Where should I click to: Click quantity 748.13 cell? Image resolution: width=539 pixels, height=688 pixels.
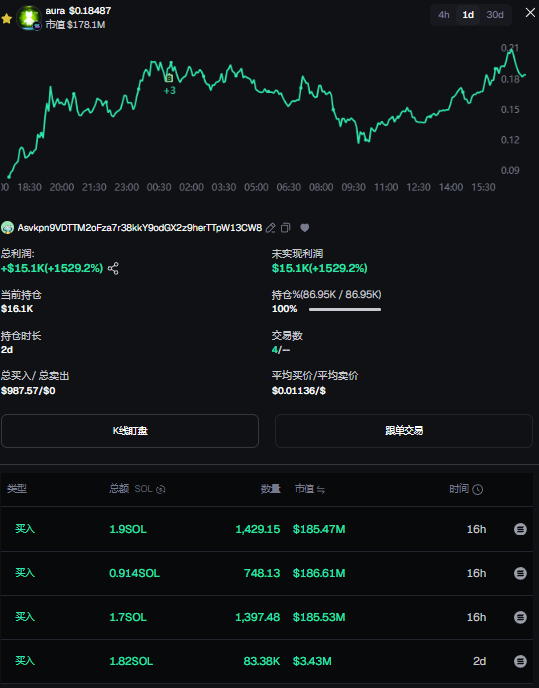[x=262, y=573]
